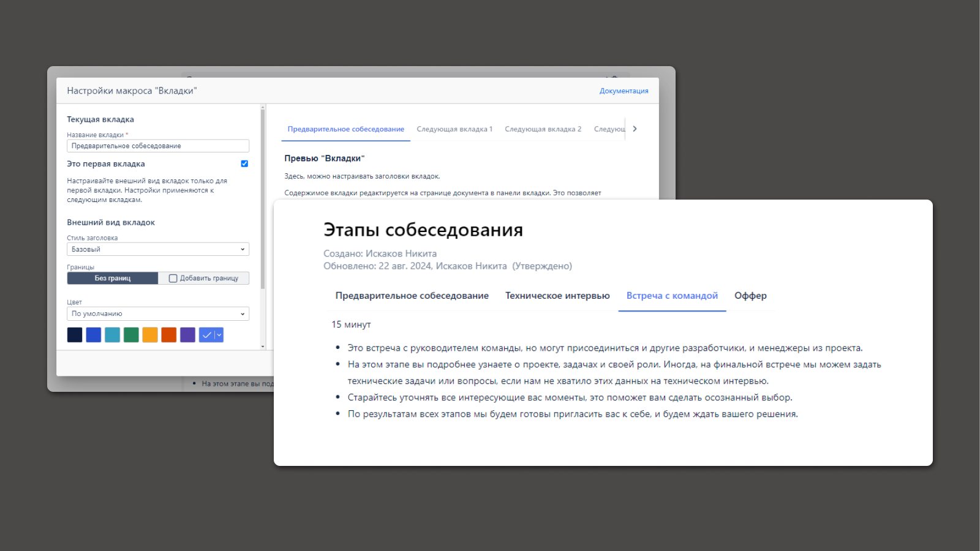
Task: Enable the "Добавить границу" checkbox
Action: [x=173, y=278]
